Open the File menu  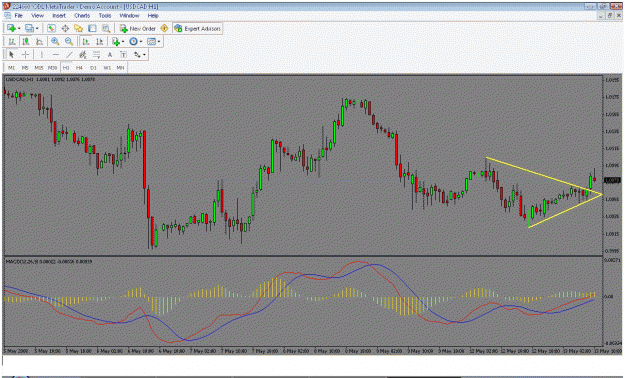[x=18, y=16]
